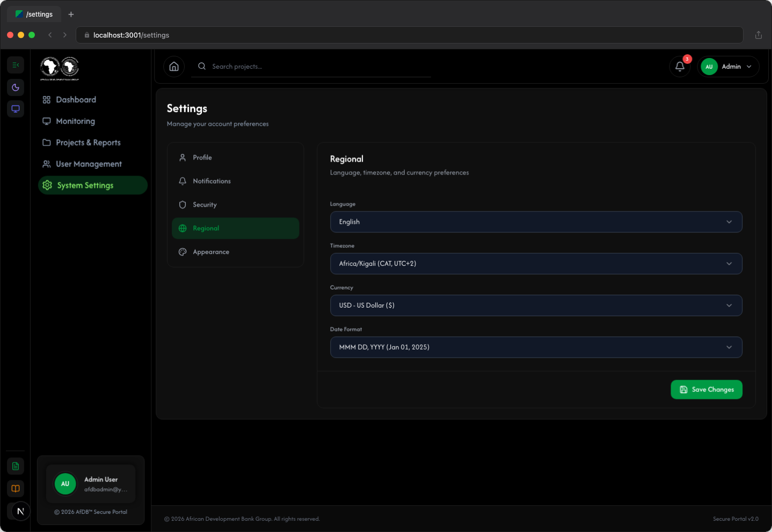
Task: Click the Profile person icon
Action: coord(183,157)
